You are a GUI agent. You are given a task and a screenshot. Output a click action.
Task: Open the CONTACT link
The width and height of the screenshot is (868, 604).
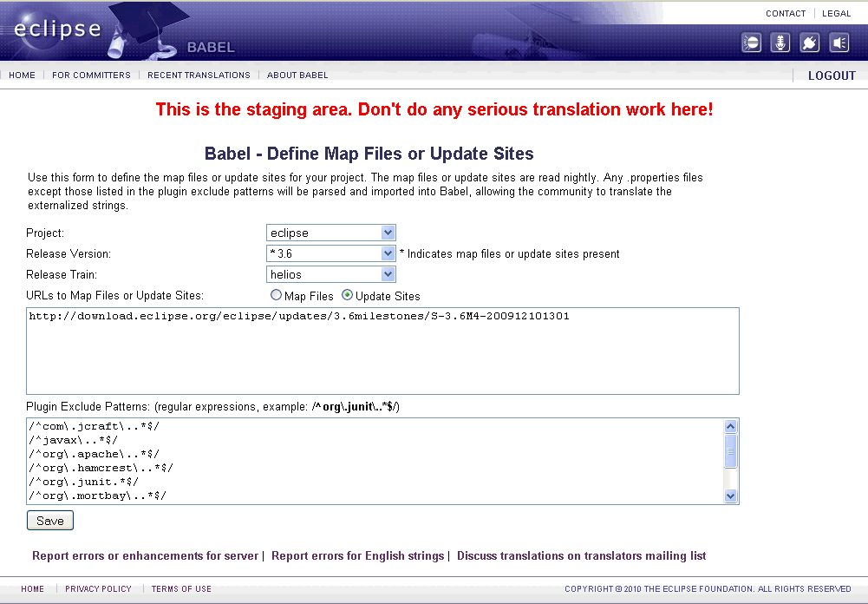click(x=786, y=13)
